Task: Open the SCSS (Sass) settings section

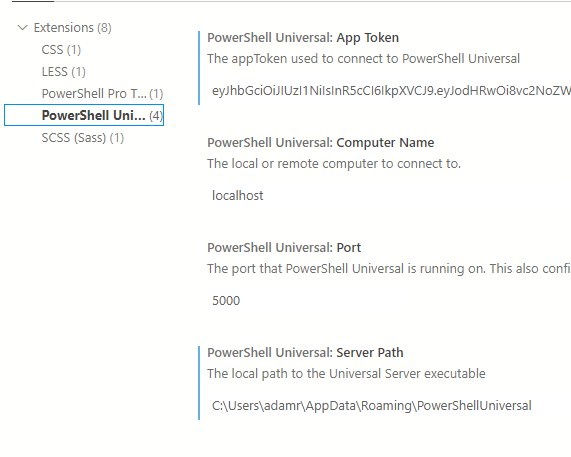Action: pos(83,138)
